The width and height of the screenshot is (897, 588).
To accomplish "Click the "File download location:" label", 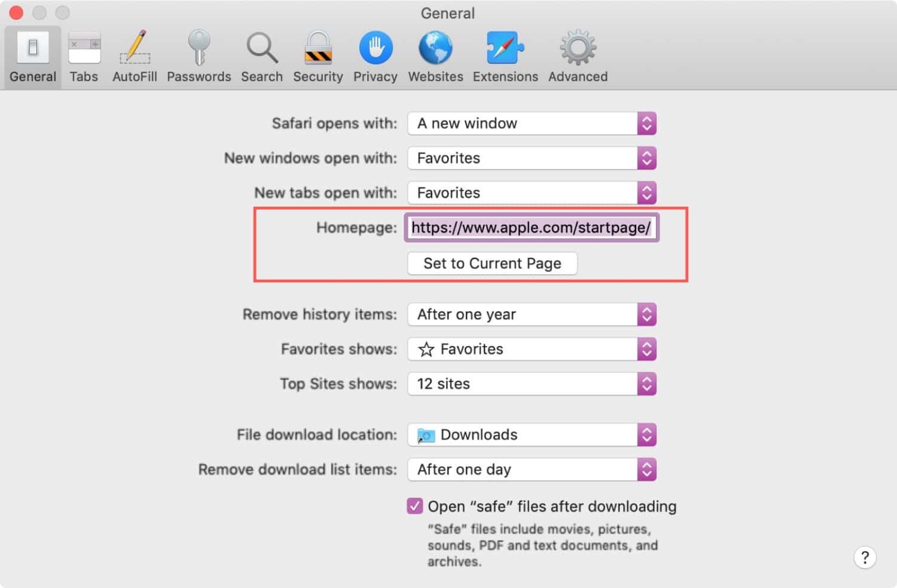I will pyautogui.click(x=317, y=435).
